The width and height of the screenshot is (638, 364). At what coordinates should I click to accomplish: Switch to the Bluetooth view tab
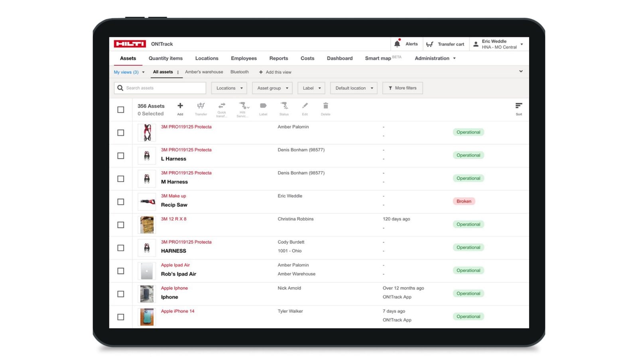click(239, 72)
